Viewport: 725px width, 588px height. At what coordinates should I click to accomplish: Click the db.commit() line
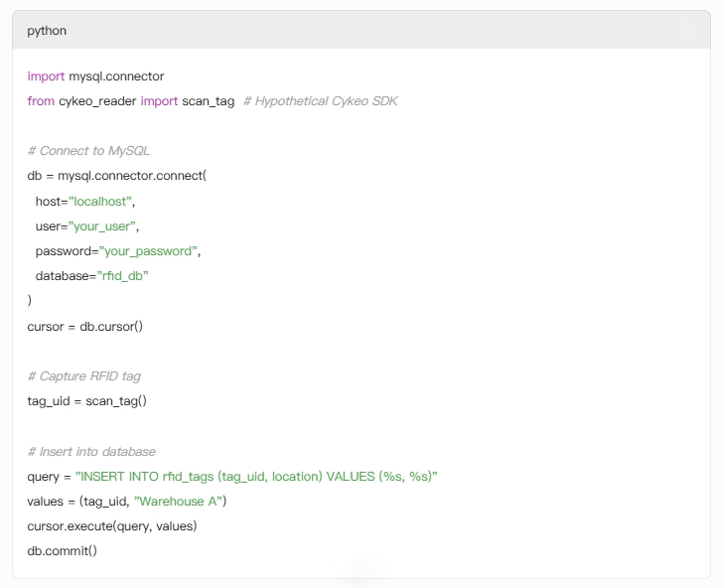(62, 551)
